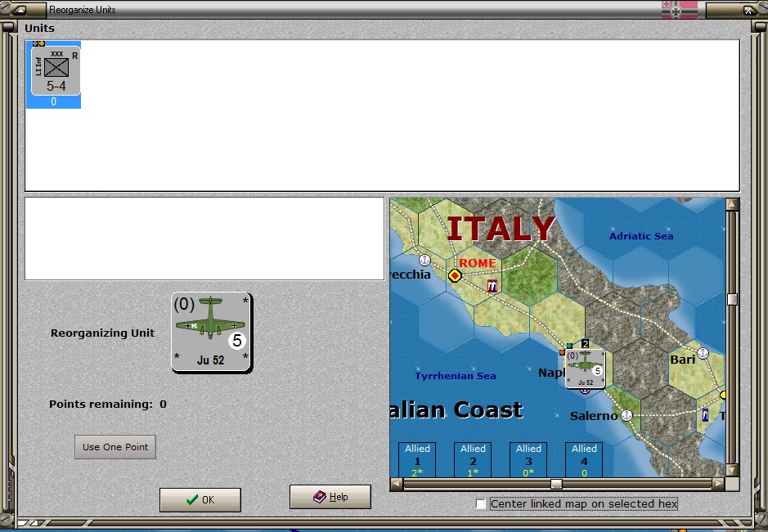The width and height of the screenshot is (768, 532).
Task: Close the Reorganize Units window
Action: click(749, 10)
